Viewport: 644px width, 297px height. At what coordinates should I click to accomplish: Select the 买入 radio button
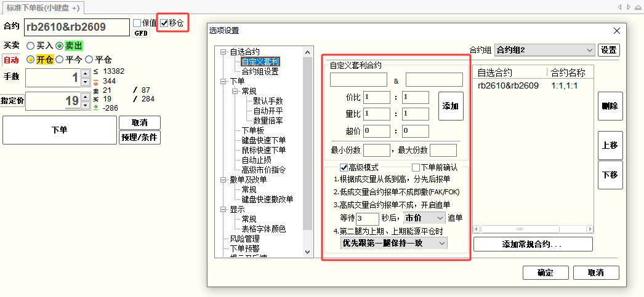click(30, 46)
